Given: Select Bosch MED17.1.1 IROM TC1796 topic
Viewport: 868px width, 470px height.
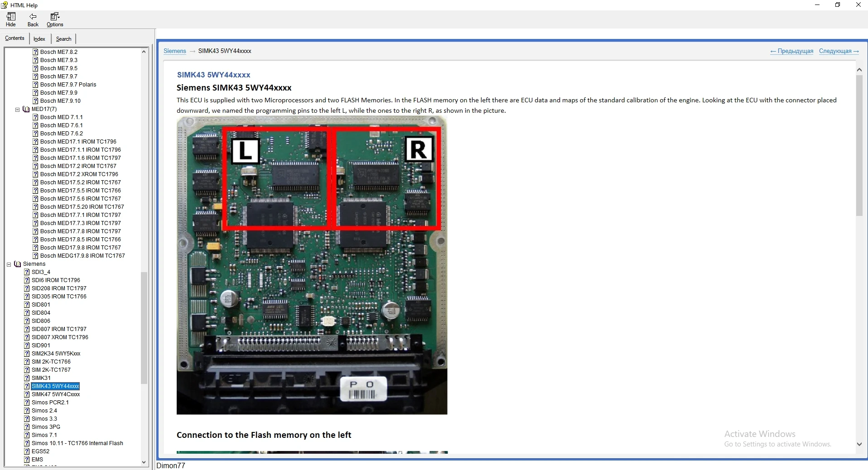Looking at the screenshot, I should point(81,150).
